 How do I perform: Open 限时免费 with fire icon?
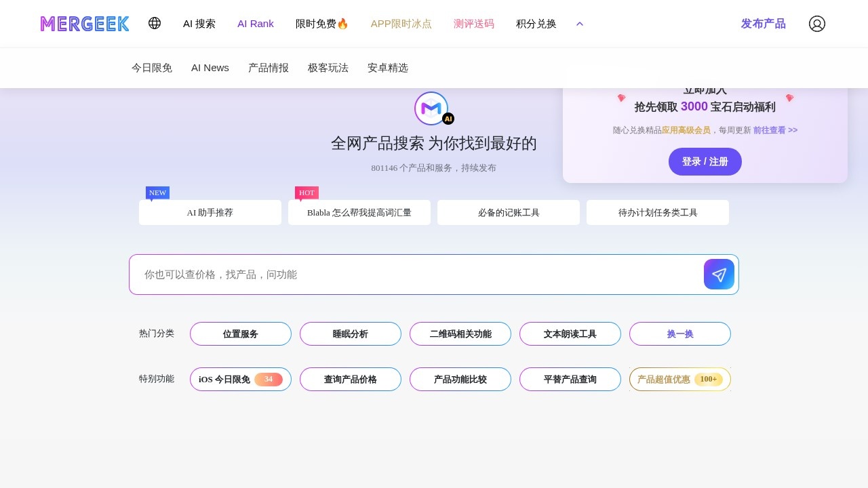322,24
